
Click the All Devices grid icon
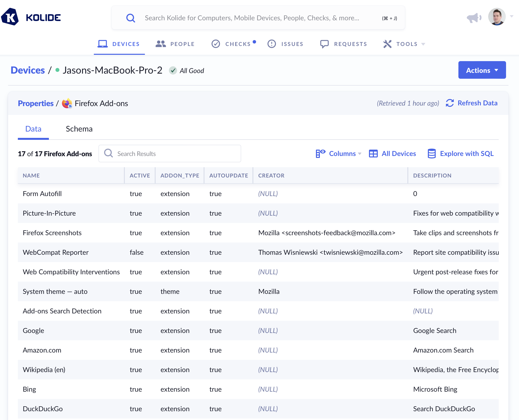click(373, 154)
